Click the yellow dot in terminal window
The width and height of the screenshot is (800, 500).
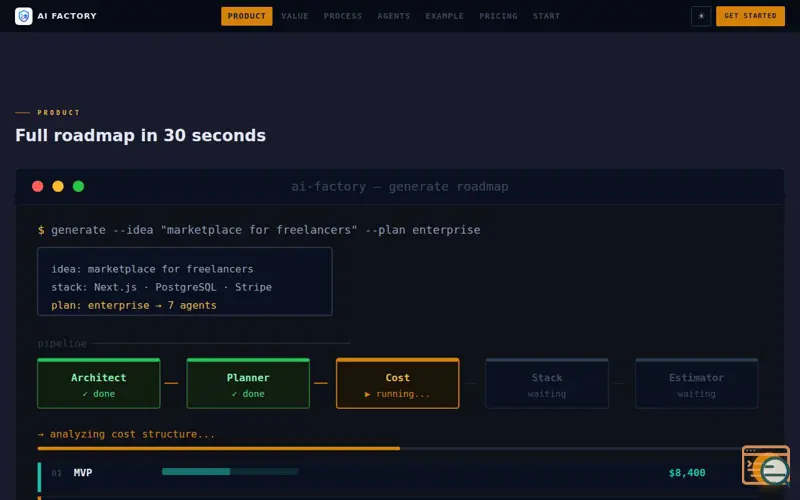pos(58,186)
